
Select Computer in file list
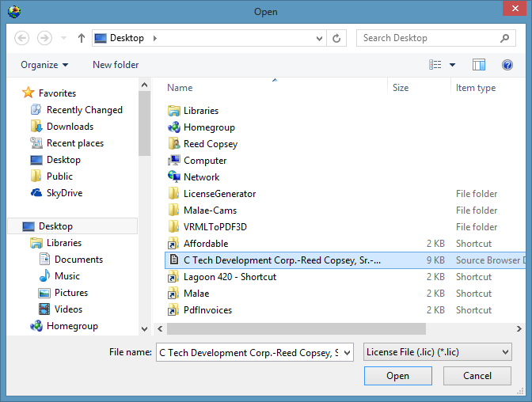click(x=205, y=161)
